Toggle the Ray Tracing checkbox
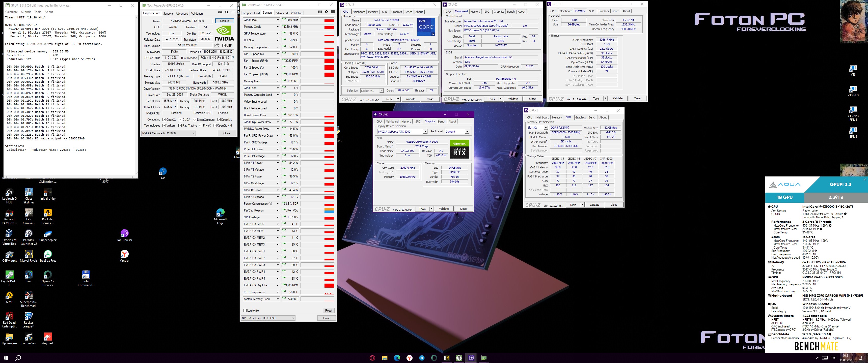The image size is (868, 363). [x=180, y=126]
